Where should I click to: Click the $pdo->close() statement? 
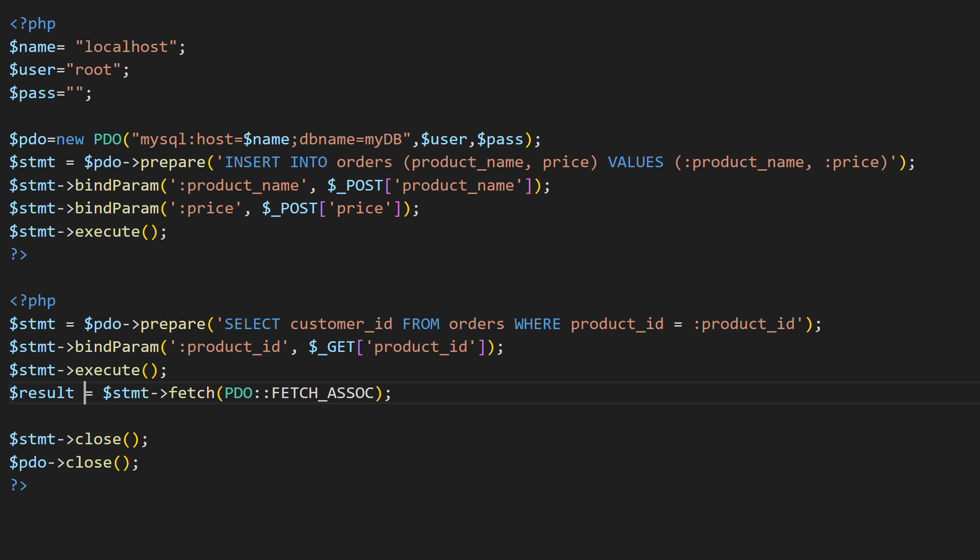point(73,462)
